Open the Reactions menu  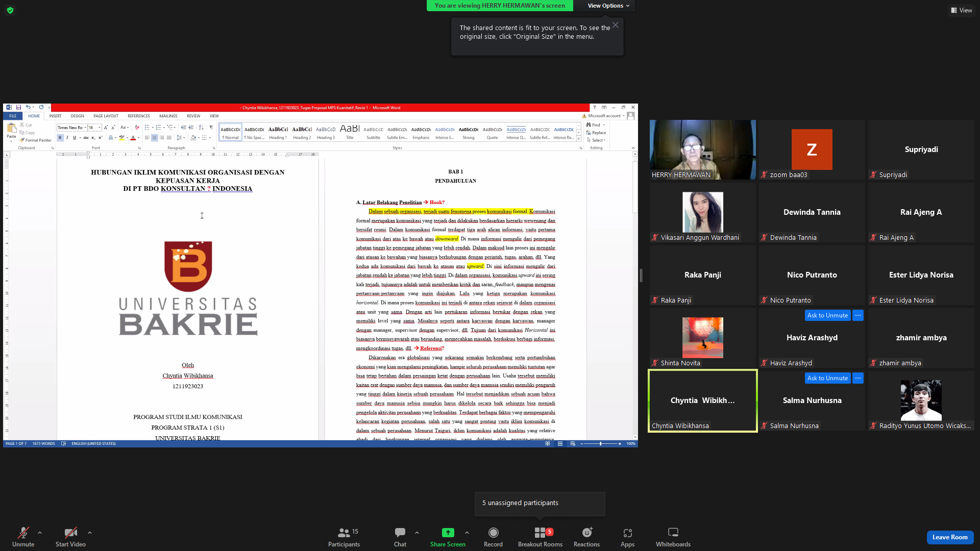tap(586, 537)
